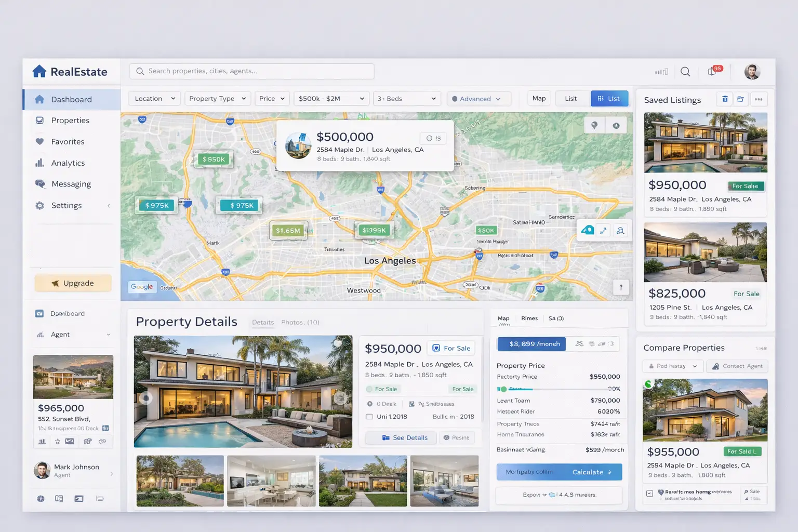
Task: Open the Property Type filter dropdown
Action: [217, 98]
